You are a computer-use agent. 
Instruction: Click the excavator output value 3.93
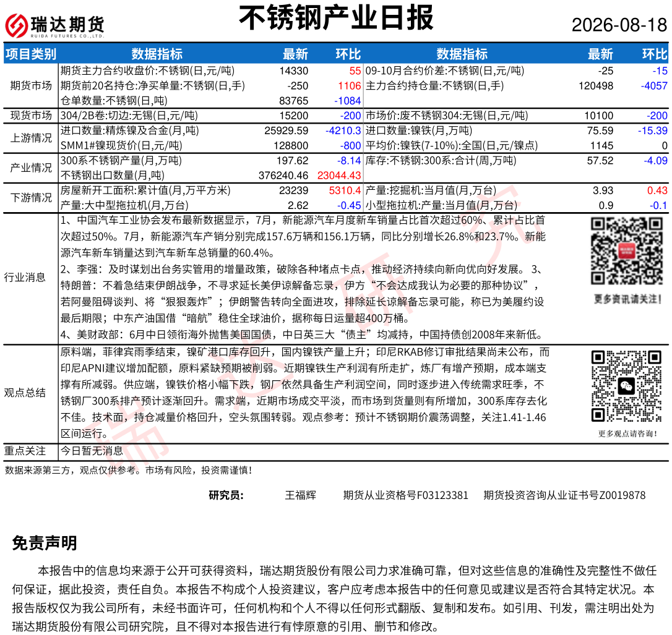tap(603, 190)
